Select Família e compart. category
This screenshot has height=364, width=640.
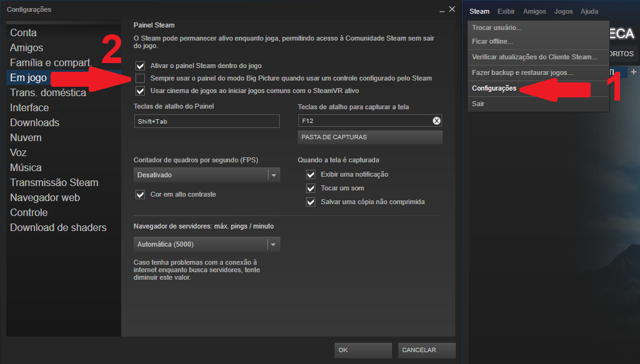64,63
